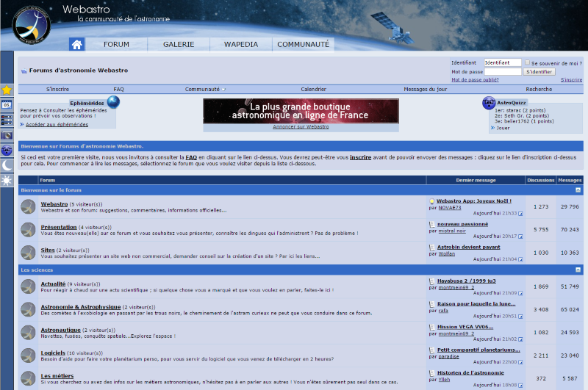
Task: Click the crescent moon sidebar icon
Action: (x=7, y=165)
